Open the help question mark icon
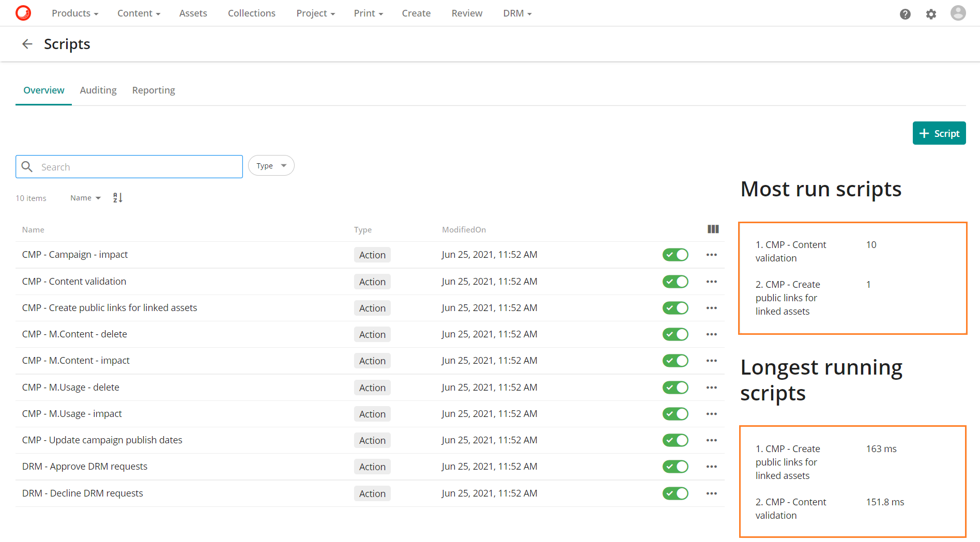This screenshot has height=542, width=980. click(x=905, y=14)
